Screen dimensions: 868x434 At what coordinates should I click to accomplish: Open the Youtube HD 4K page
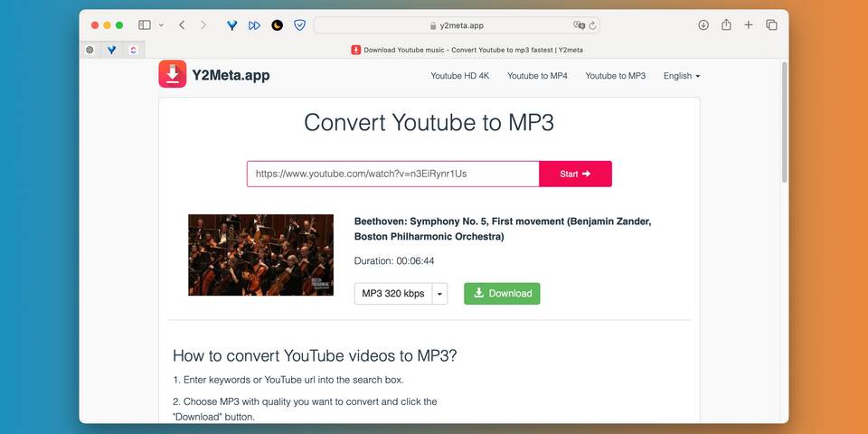460,76
